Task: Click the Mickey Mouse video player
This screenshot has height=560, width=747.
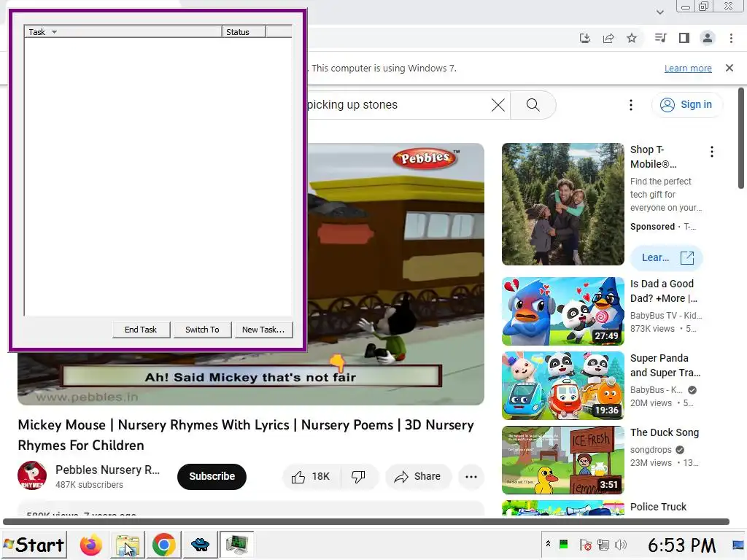Action: click(395, 274)
